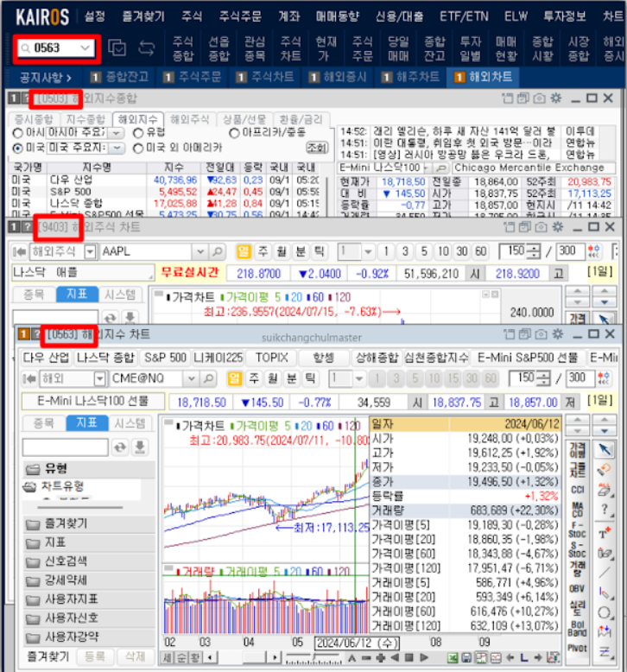The image size is (627, 672).
Task: Click the compare-chart icon beside 300 in 해외지수 차트
Action: pyautogui.click(x=605, y=378)
